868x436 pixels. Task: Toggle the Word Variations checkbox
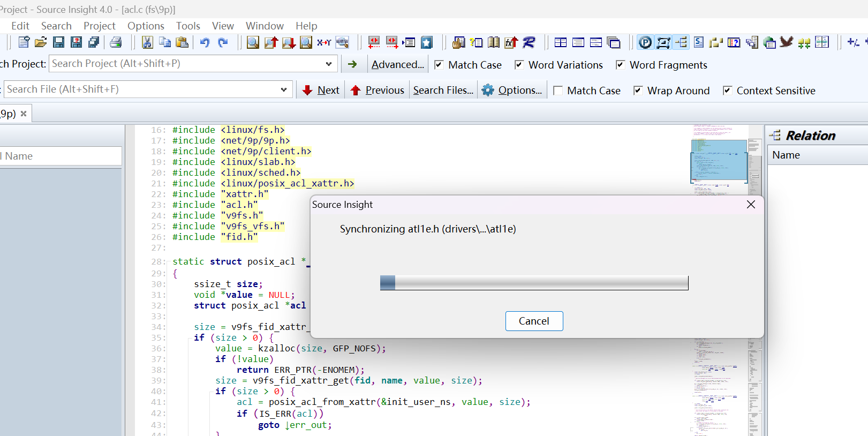[x=519, y=65]
